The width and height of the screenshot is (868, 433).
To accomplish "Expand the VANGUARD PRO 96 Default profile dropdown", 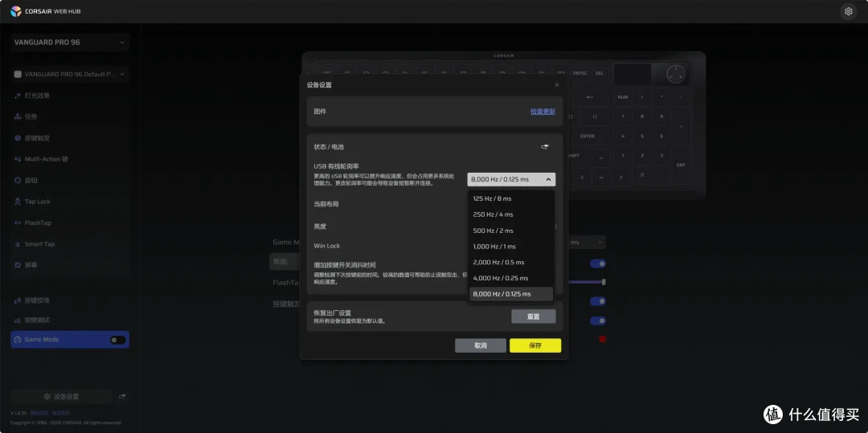I will click(70, 74).
